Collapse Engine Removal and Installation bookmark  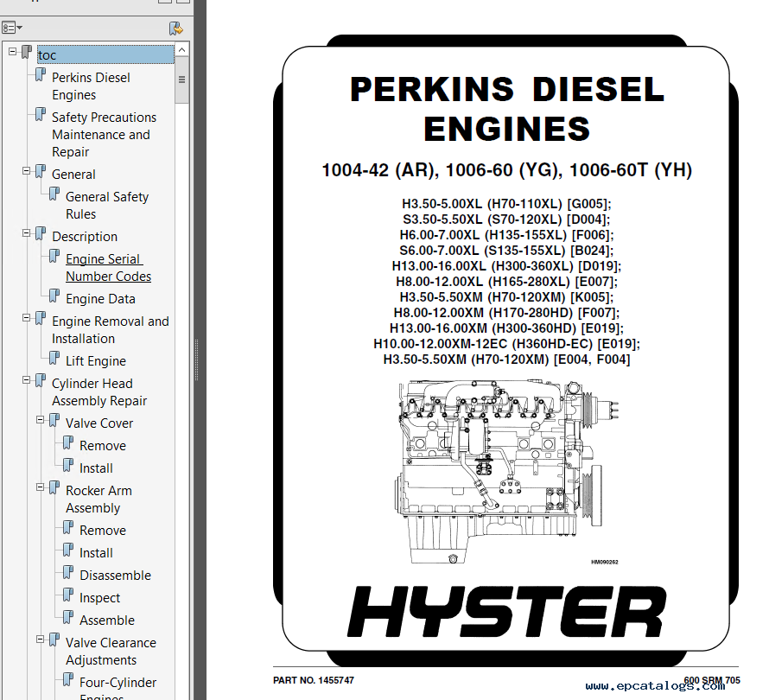click(x=27, y=318)
